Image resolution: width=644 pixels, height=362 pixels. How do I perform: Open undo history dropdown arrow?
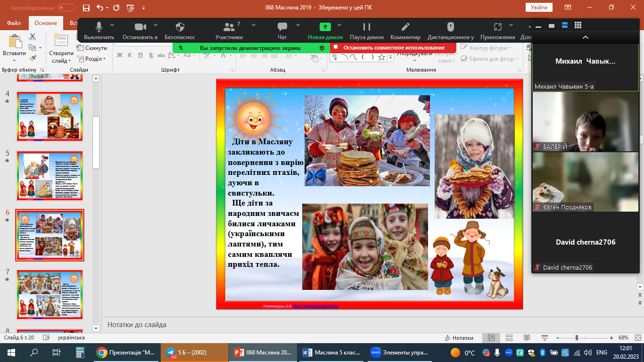(x=107, y=8)
